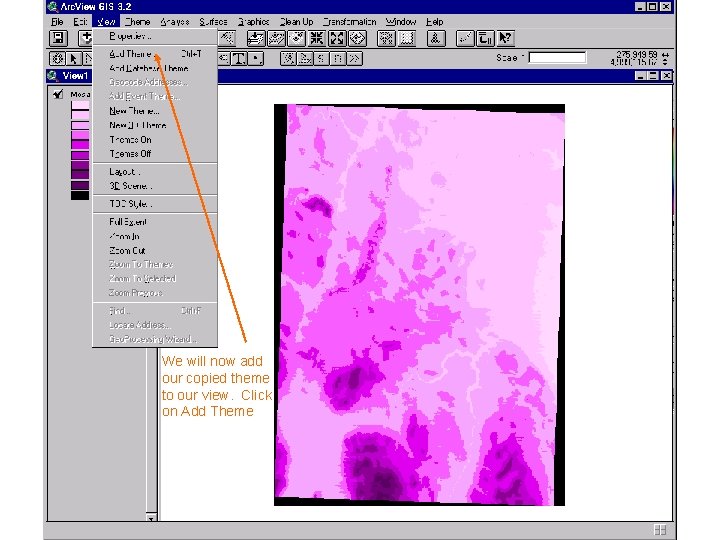Choose Themes On menu entry

click(155, 140)
